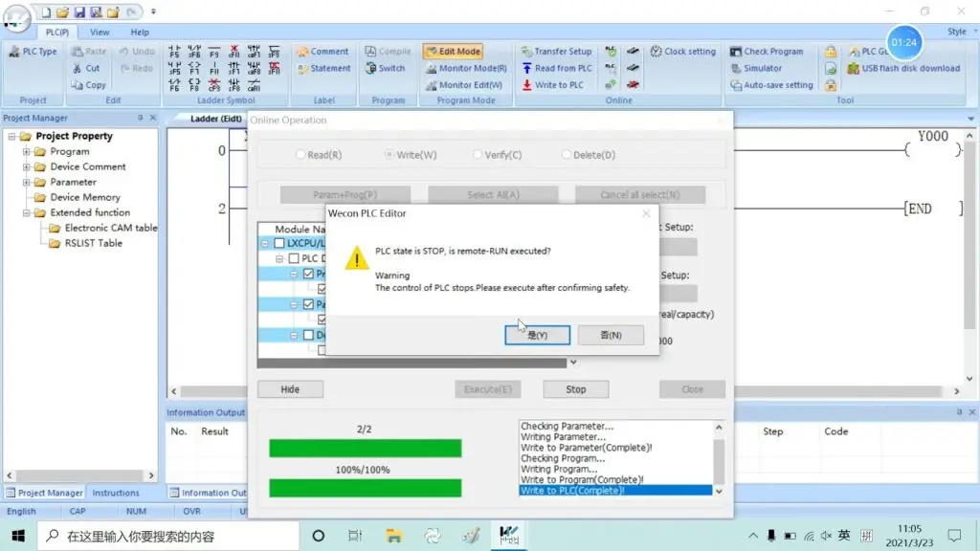Click the Hide button in Online Operation
The image size is (980, 551).
tap(290, 389)
